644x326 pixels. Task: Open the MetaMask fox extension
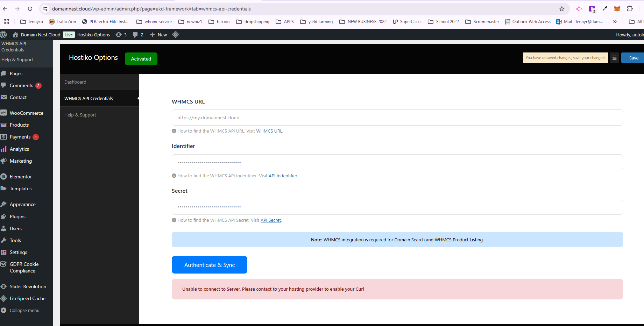[617, 9]
